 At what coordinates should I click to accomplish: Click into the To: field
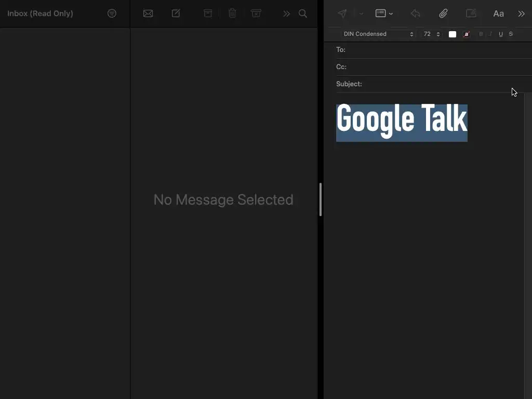pyautogui.click(x=434, y=50)
